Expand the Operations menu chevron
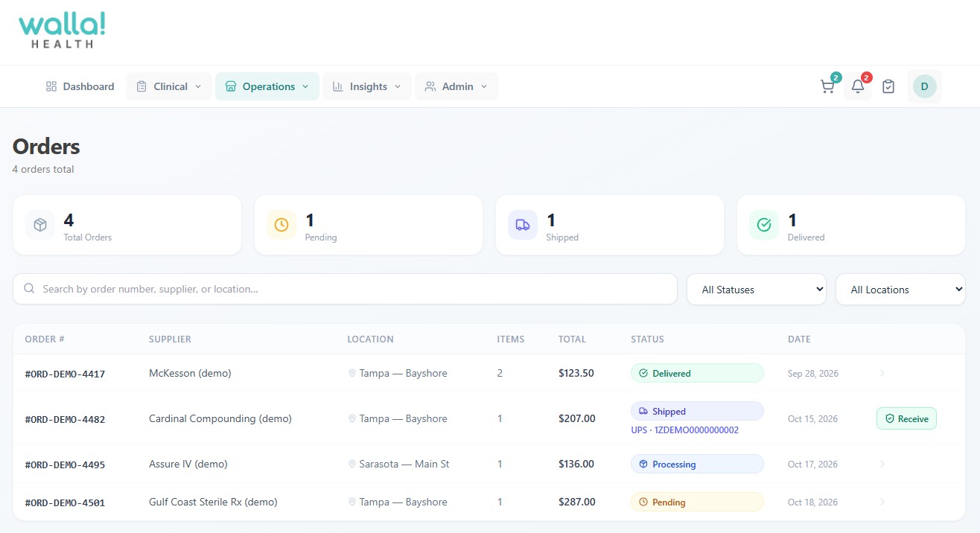 305,86
